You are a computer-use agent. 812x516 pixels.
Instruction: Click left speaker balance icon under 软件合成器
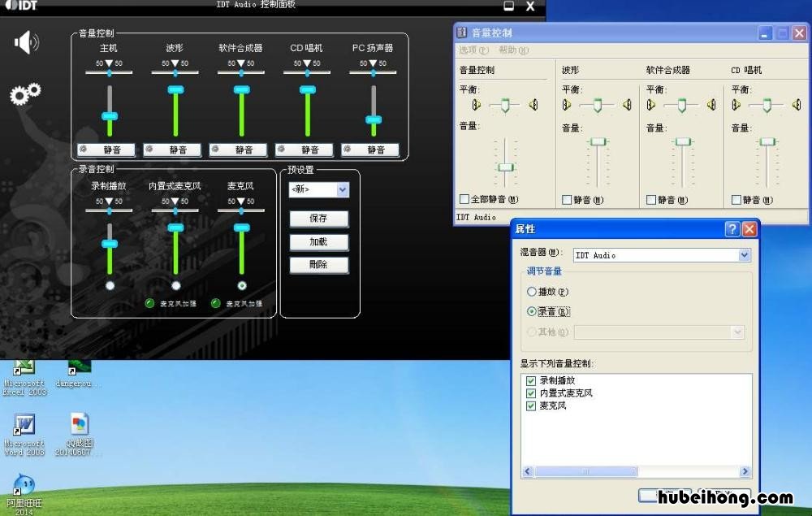tap(651, 105)
